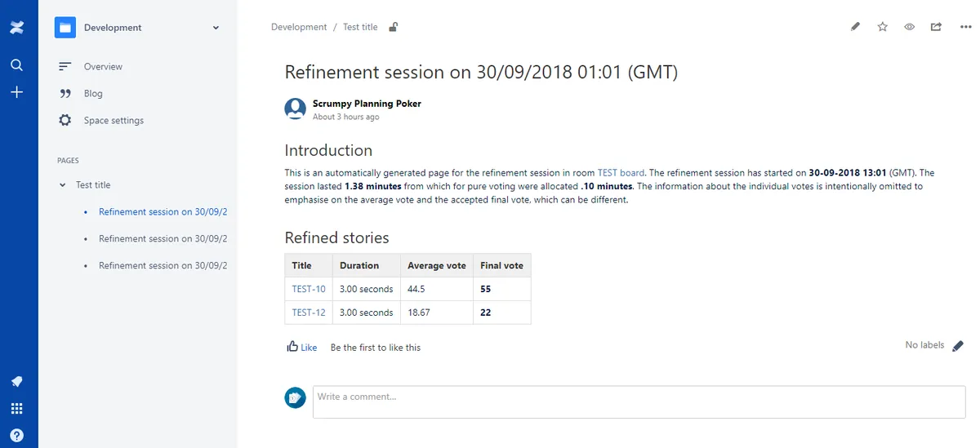Click the share page icon
Viewport: 980px width, 448px height.
pos(936,27)
